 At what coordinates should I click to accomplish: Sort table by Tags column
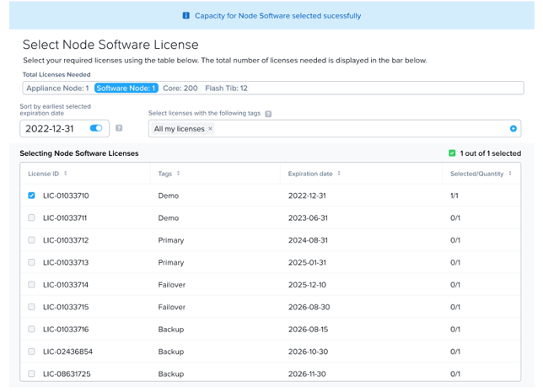tap(179, 174)
